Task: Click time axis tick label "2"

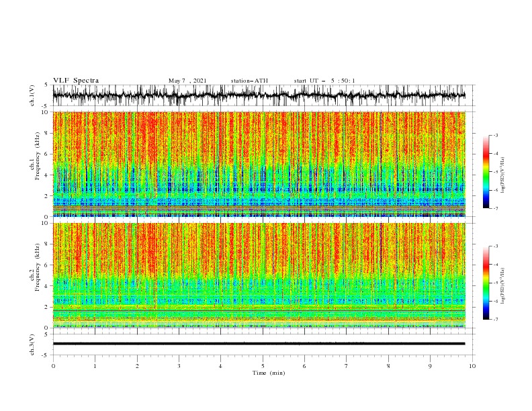Action: click(x=137, y=366)
